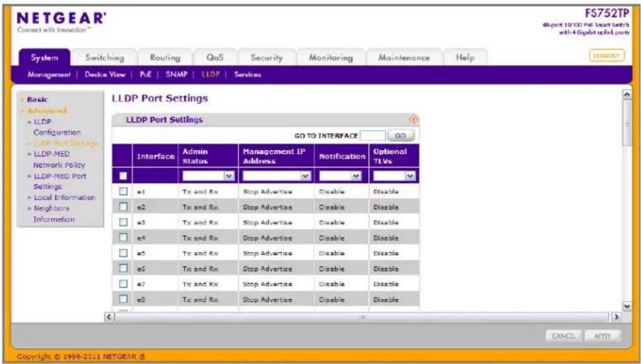Open the Admin Status dropdown
This screenshot has height=364, width=641.
(208, 175)
